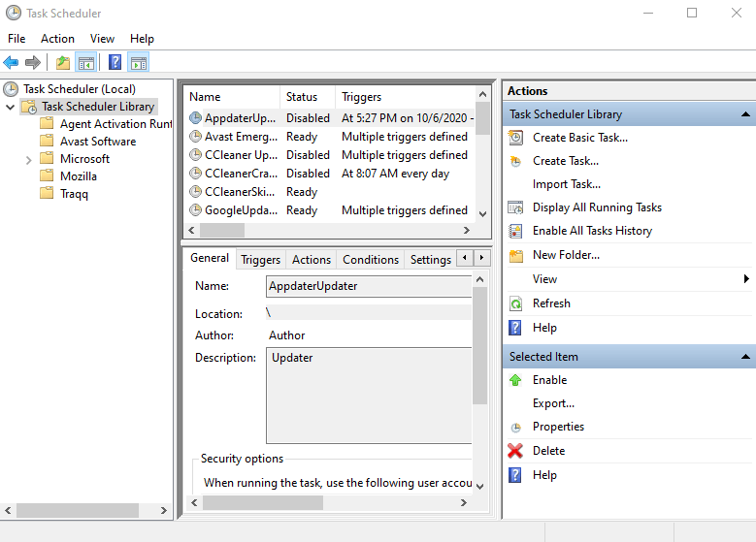The width and height of the screenshot is (756, 542).
Task: Open the Action menu
Action: tap(57, 39)
